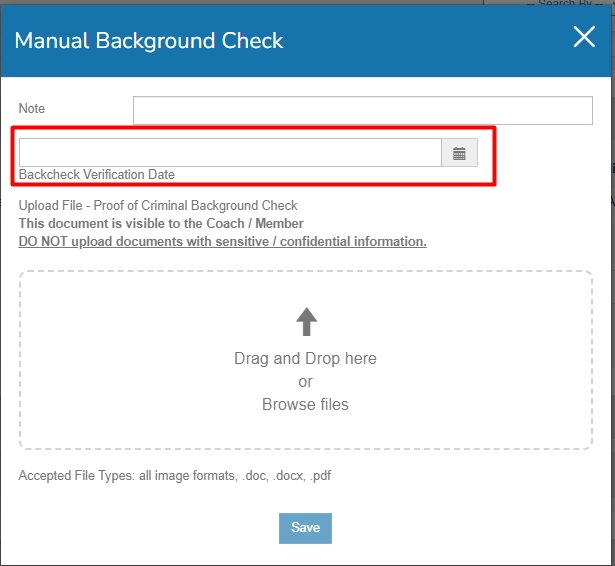The width and height of the screenshot is (615, 566).
Task: Click the blue dialog header bar's empty area
Action: point(430,40)
